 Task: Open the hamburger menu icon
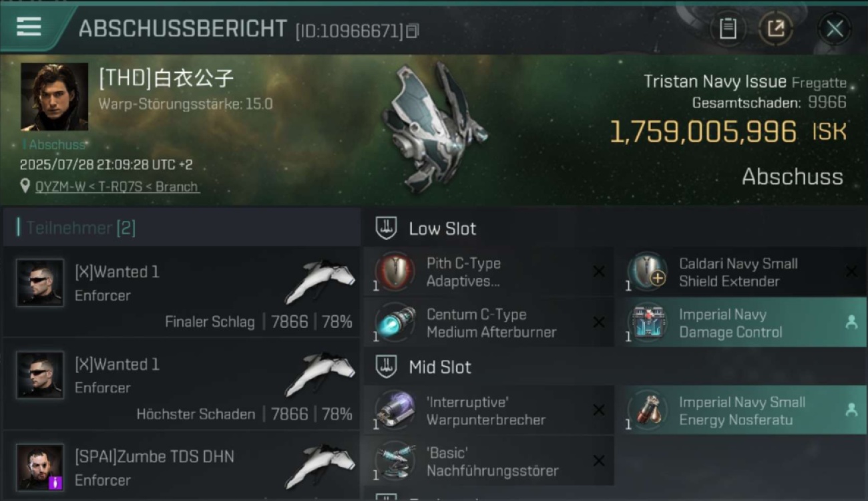[x=29, y=27]
